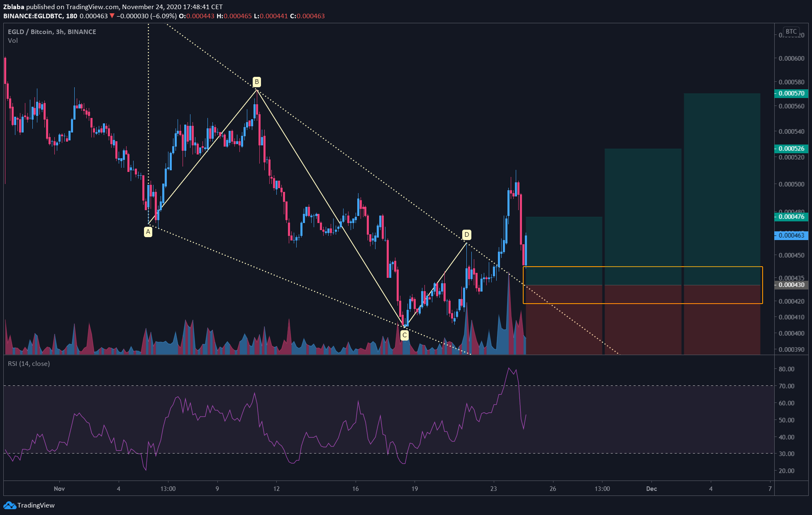Click the Zblaba author name
The image size is (812, 515).
14,7
